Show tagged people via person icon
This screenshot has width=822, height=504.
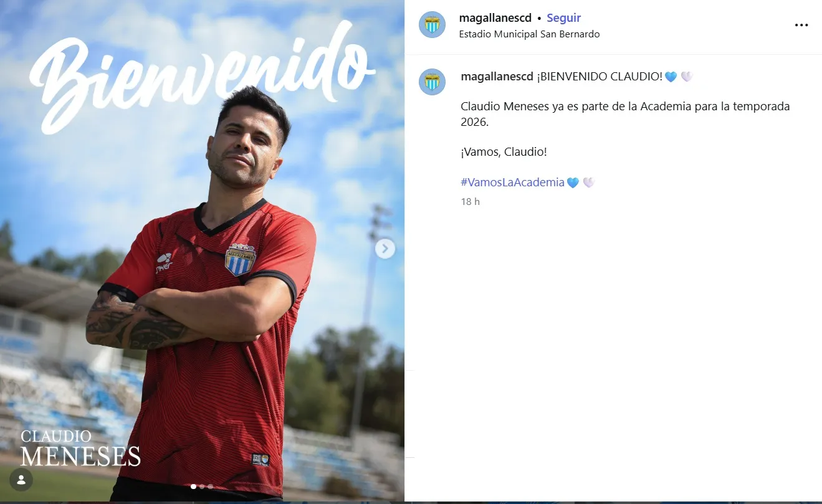[x=21, y=480]
